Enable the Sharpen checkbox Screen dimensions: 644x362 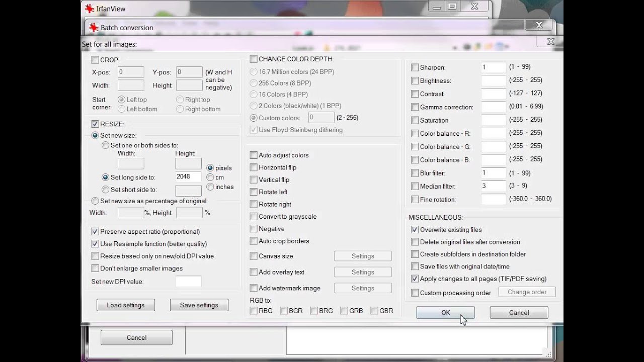(x=415, y=67)
